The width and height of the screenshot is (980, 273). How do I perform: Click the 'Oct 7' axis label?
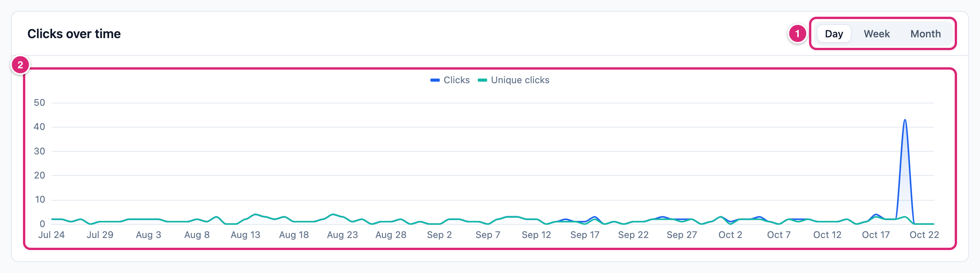click(x=779, y=235)
